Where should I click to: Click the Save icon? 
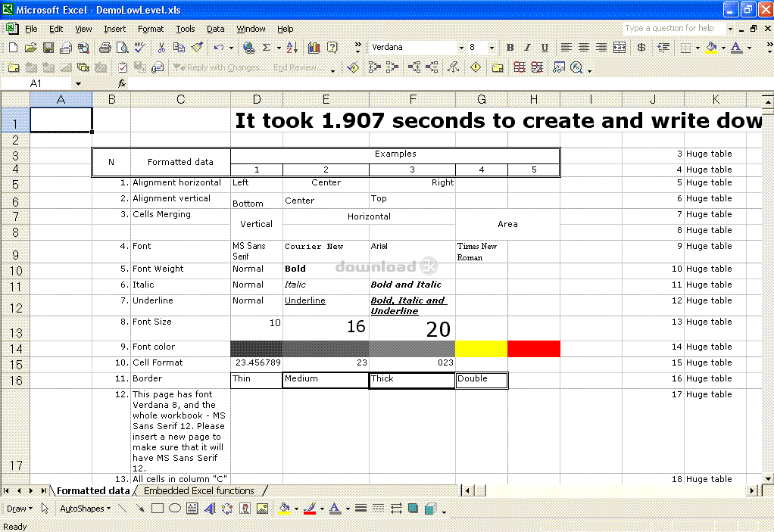(48, 48)
